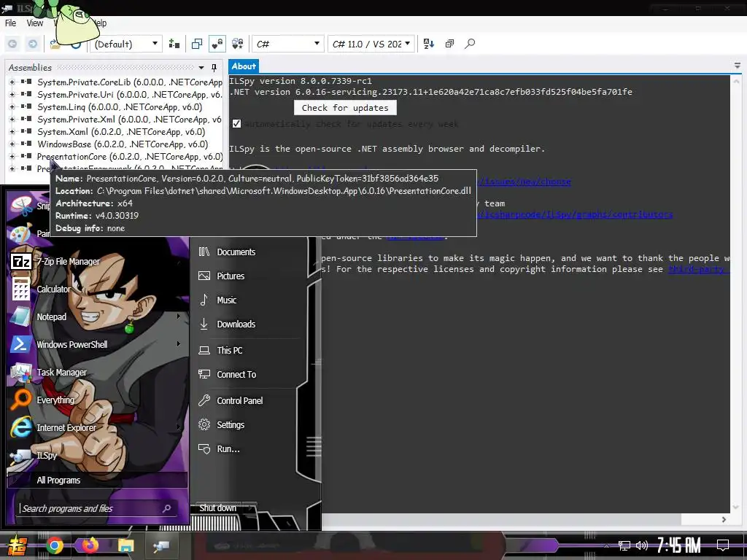Open the Snipping Tool scissors icon

pos(21,206)
